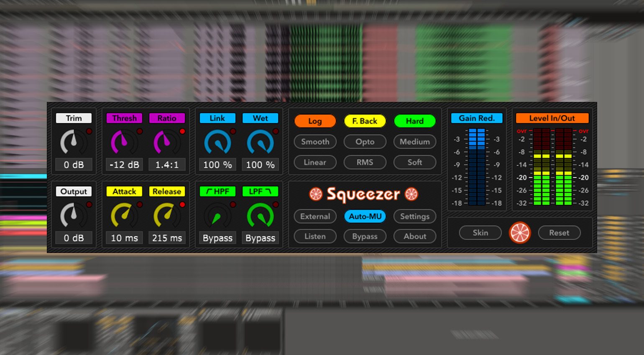Select the Smooth curve mode

pos(315,142)
